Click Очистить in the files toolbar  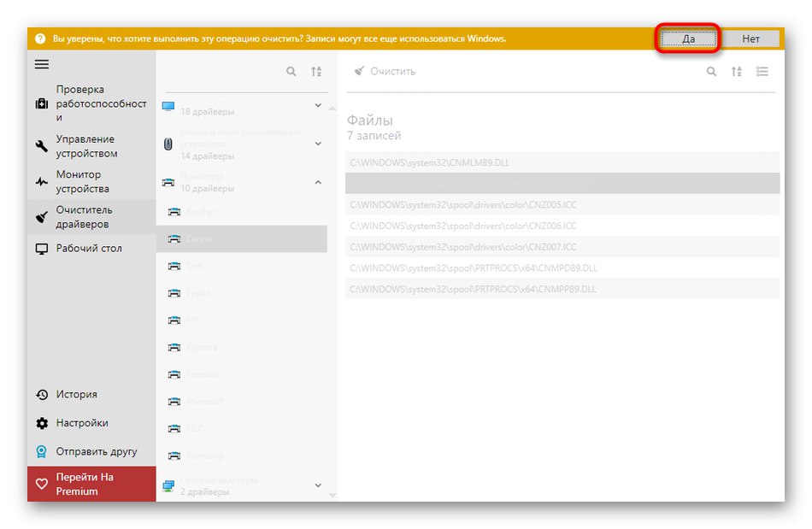[x=385, y=72]
